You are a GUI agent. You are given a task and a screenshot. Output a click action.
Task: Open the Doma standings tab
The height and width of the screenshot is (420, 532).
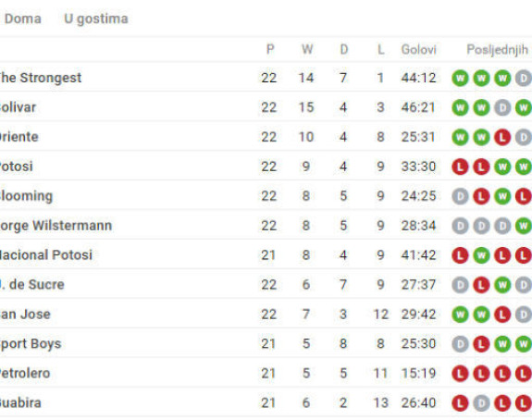click(23, 19)
